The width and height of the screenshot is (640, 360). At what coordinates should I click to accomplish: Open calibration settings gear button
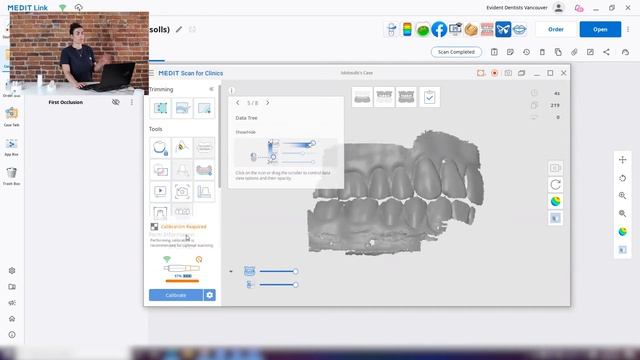pyautogui.click(x=209, y=295)
